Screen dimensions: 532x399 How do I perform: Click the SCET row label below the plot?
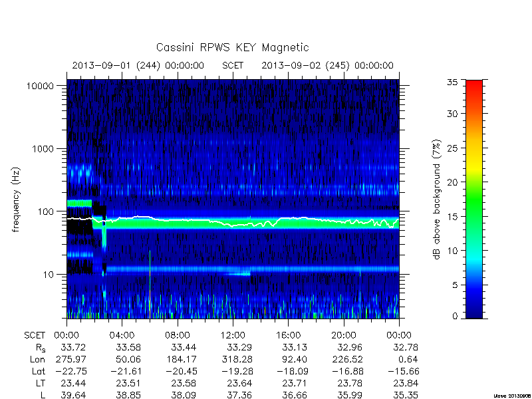(x=35, y=336)
